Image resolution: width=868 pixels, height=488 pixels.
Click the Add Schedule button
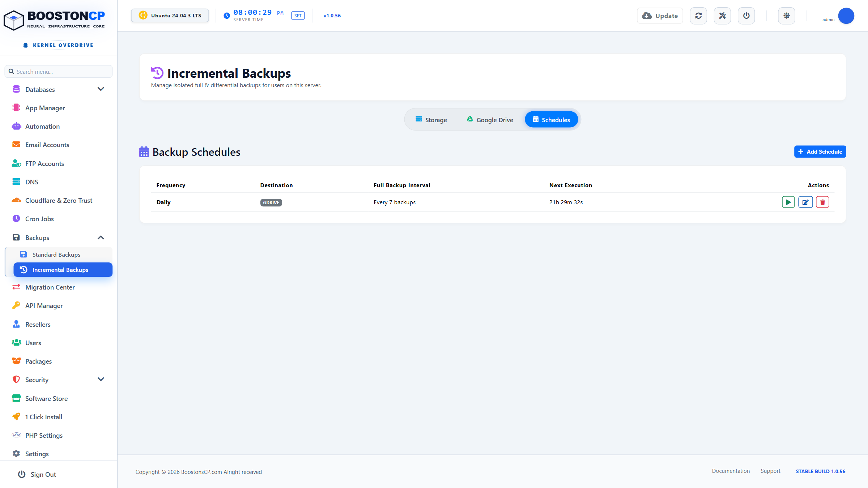[820, 152]
